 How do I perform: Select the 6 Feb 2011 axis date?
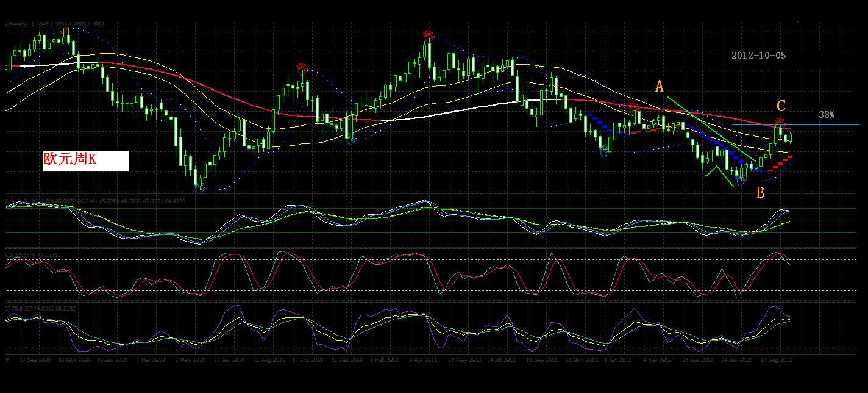tap(384, 360)
